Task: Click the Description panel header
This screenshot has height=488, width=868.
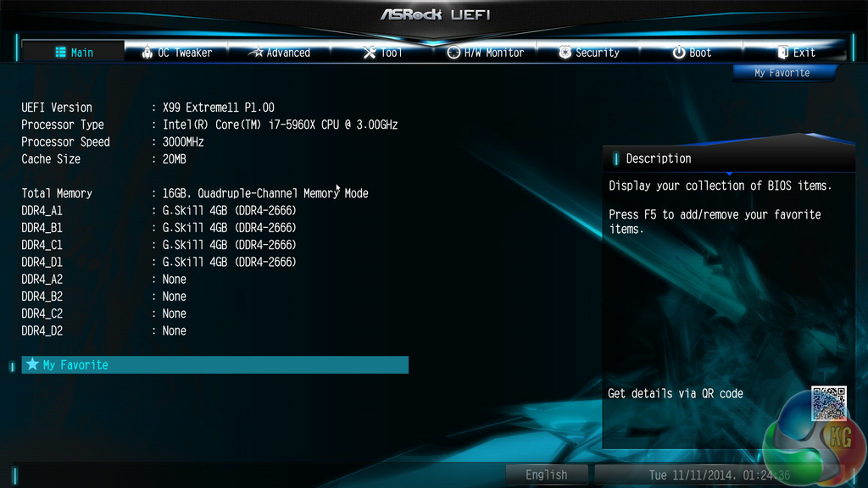Action: click(728, 158)
